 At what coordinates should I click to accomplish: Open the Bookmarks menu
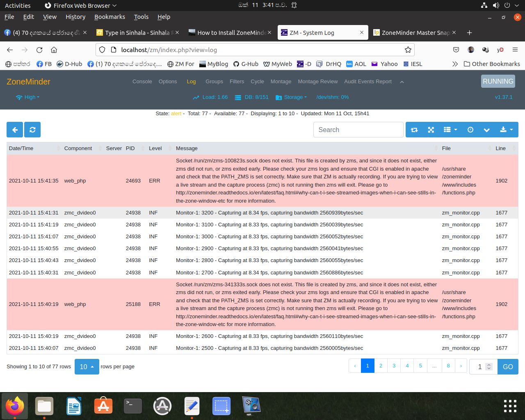tap(110, 17)
